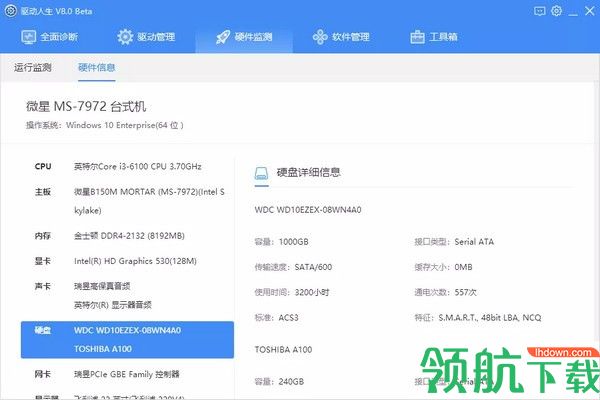Screen dimensions: 600x400
Task: Open the 软件管理 tab
Action: coord(341,37)
